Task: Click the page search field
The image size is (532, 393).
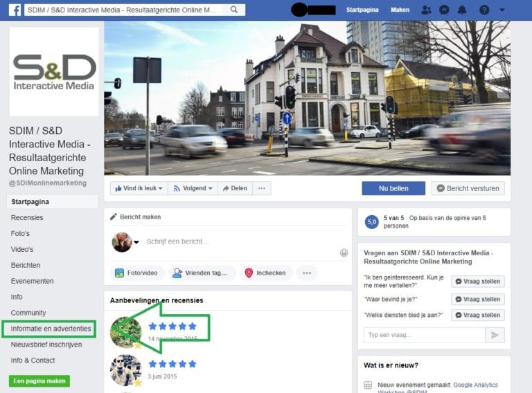Action: pos(125,10)
